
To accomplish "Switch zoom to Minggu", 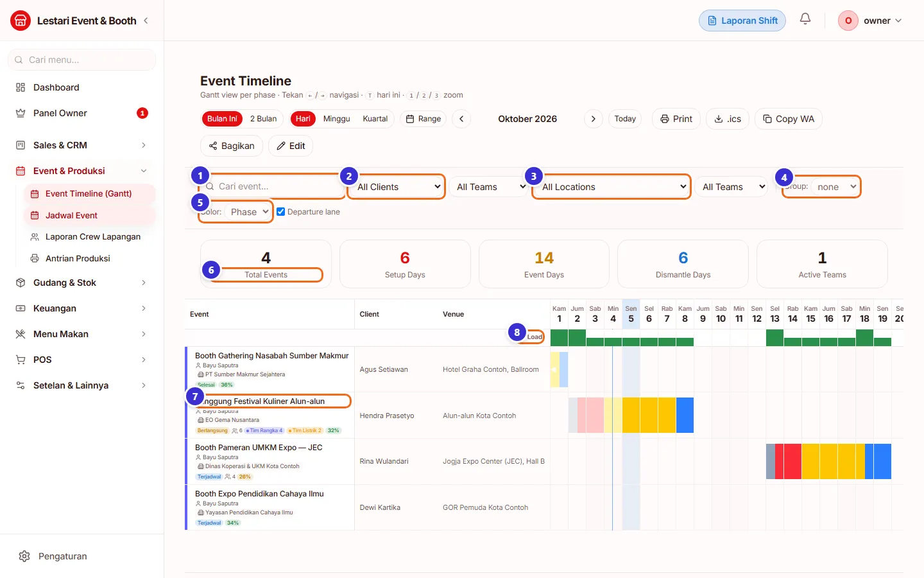I will point(336,119).
